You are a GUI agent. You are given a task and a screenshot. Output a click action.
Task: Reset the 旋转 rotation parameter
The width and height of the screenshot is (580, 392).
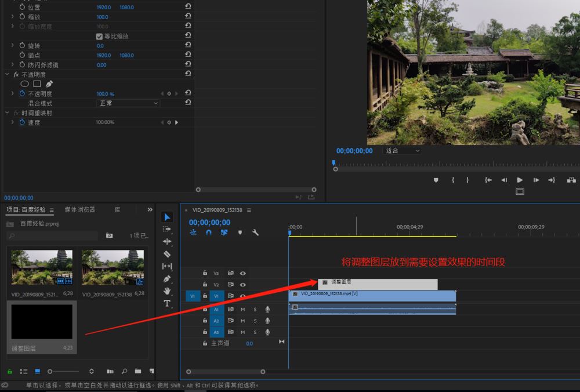click(x=188, y=45)
